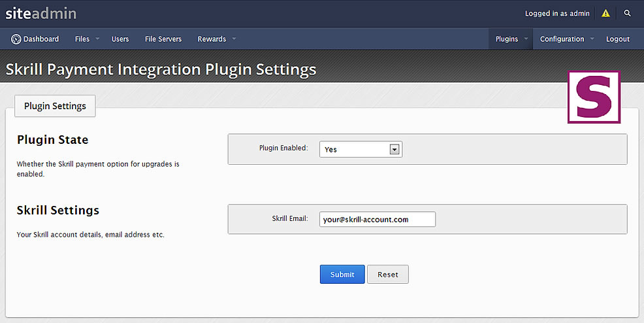The height and width of the screenshot is (323, 644).
Task: Click the Reset button
Action: point(388,274)
